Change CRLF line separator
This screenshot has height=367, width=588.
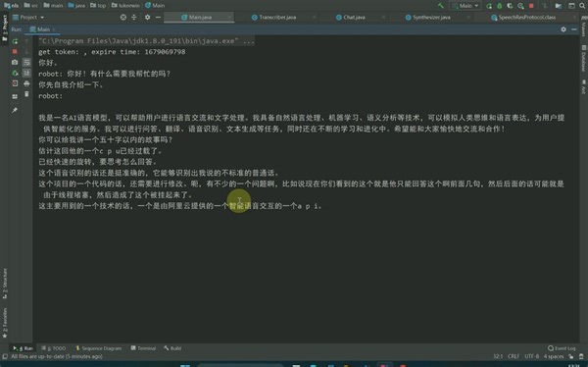tap(514, 356)
